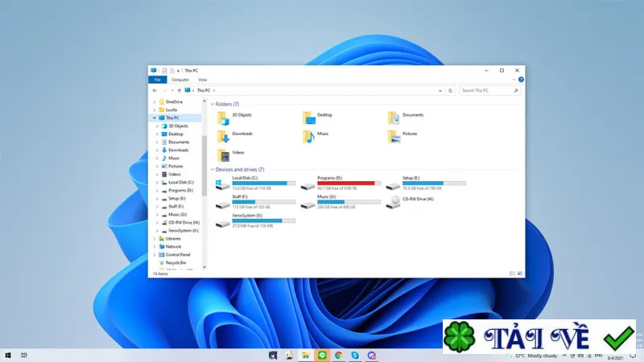Select Downloads in the navigation pane
Screen dimensions: 644x362
[x=178, y=150]
